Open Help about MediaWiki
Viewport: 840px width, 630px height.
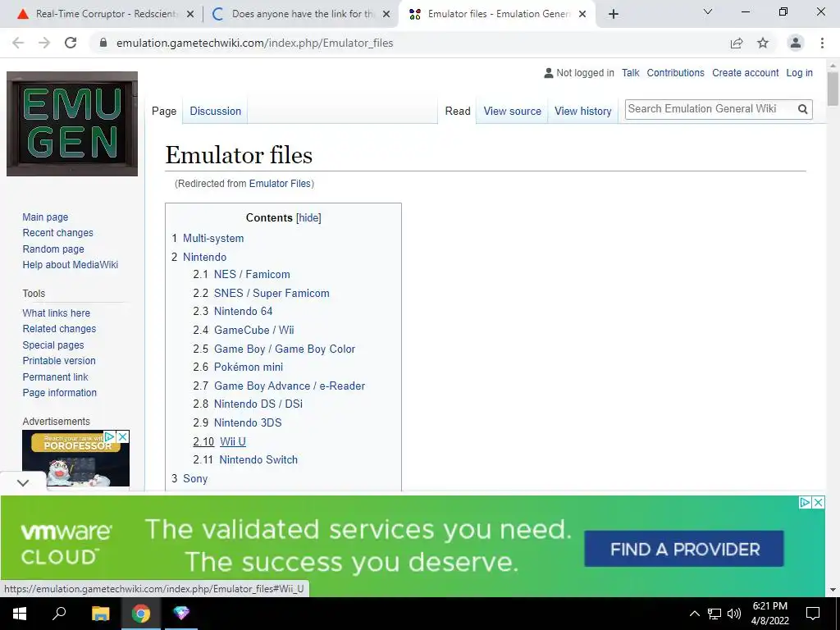tap(71, 265)
